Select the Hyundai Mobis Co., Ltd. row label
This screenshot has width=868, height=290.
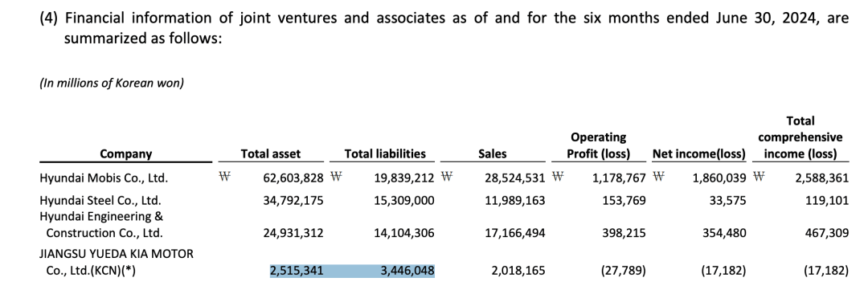click(x=104, y=179)
